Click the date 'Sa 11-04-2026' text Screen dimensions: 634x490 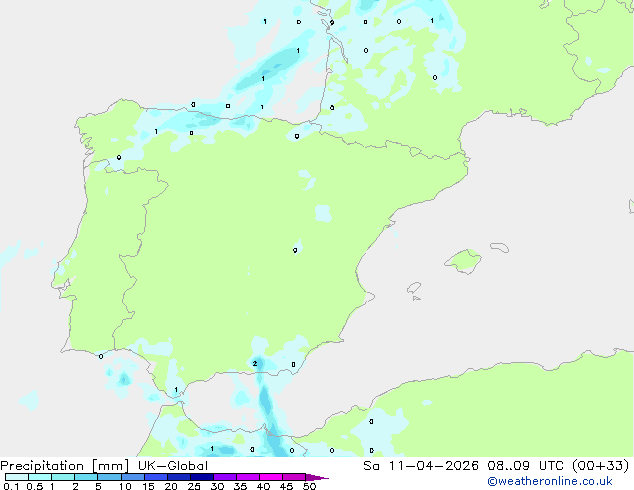(421, 466)
